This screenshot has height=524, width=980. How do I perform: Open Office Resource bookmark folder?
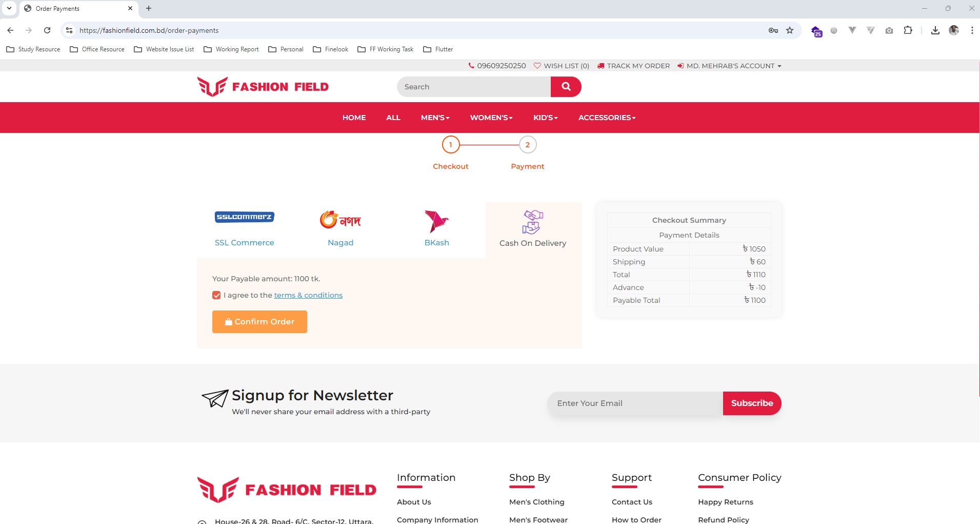pyautogui.click(x=97, y=49)
